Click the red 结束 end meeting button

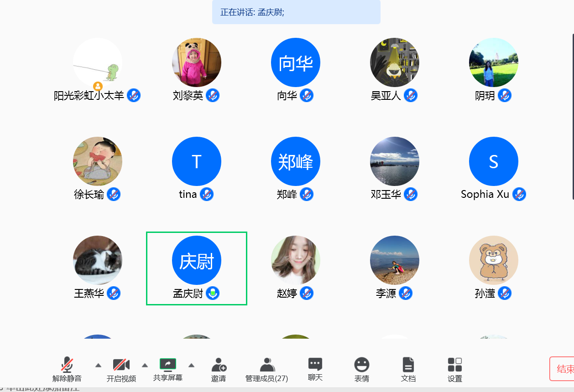tap(562, 369)
